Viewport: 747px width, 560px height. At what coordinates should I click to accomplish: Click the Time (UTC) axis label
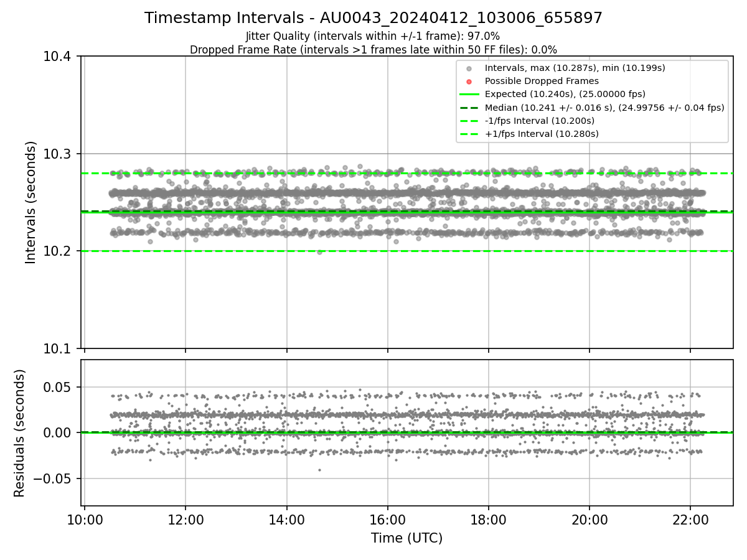(x=406, y=538)
